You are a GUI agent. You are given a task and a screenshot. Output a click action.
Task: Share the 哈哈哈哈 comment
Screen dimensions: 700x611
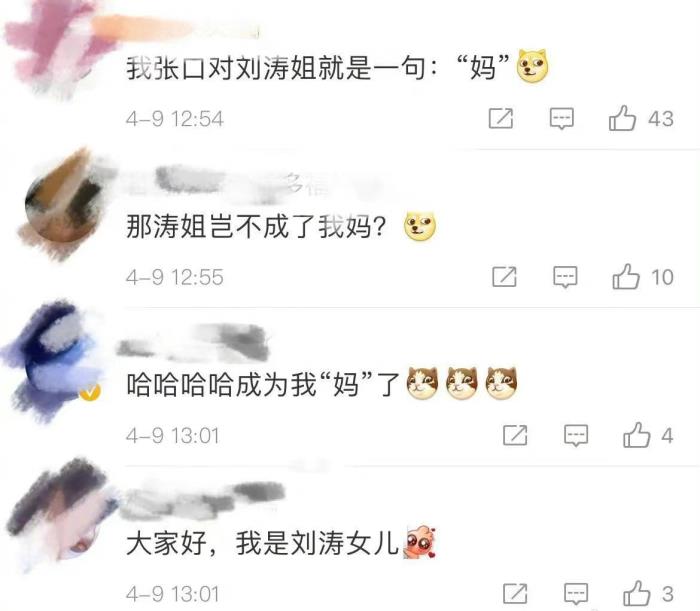[x=515, y=435]
